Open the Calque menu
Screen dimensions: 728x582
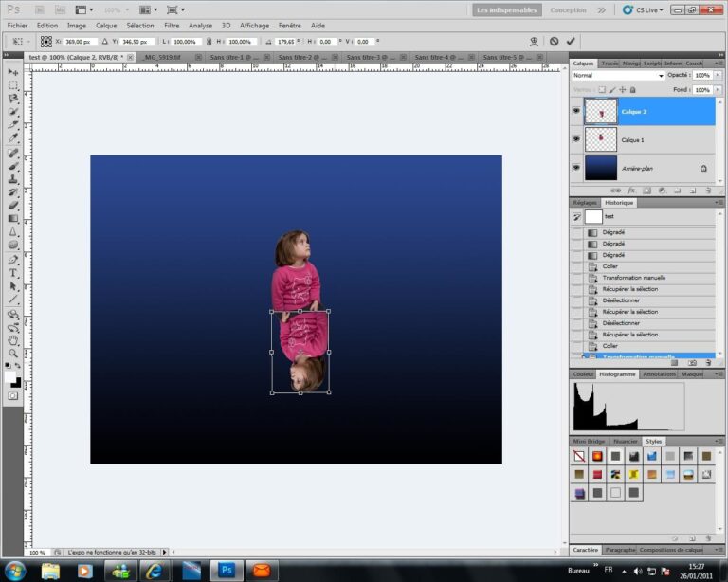106,26
